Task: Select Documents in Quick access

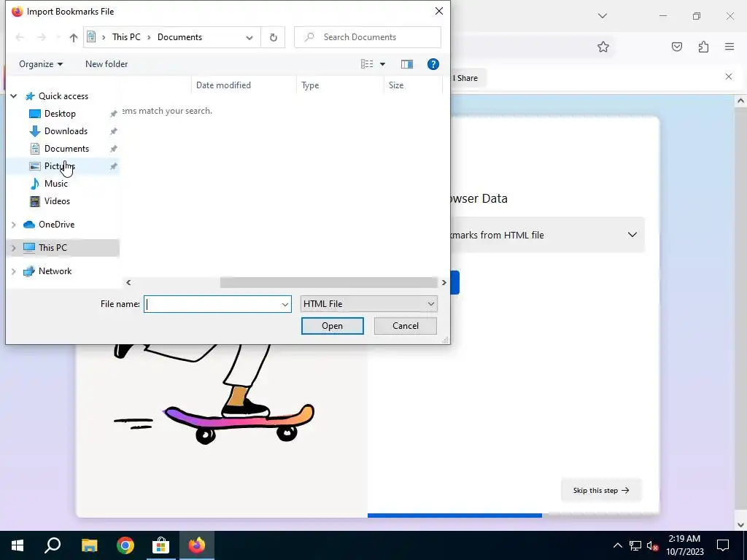Action: point(66,149)
